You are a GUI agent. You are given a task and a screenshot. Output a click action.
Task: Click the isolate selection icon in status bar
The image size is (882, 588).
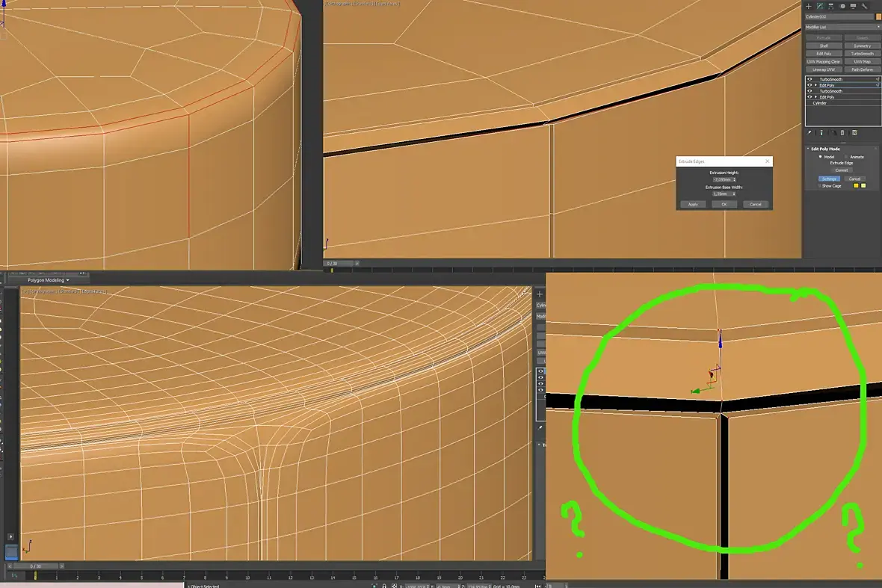click(x=374, y=587)
